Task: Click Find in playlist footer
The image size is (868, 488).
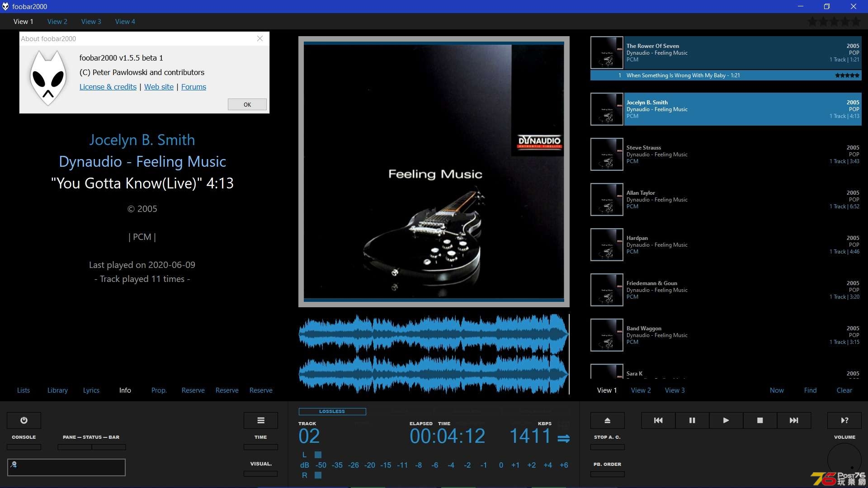Action: [x=811, y=390]
